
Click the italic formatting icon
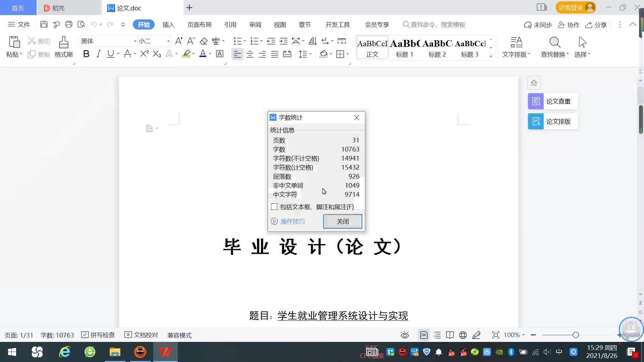pyautogui.click(x=98, y=54)
